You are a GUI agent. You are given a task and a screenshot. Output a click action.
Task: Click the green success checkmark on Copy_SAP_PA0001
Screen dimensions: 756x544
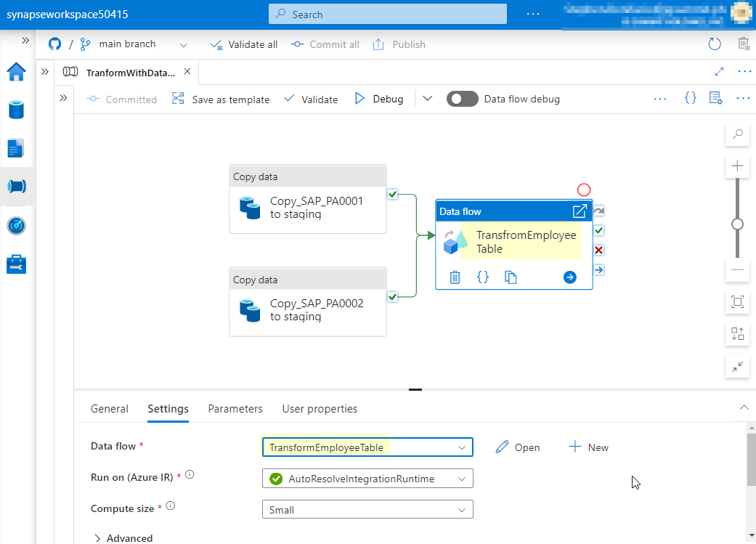pos(392,194)
